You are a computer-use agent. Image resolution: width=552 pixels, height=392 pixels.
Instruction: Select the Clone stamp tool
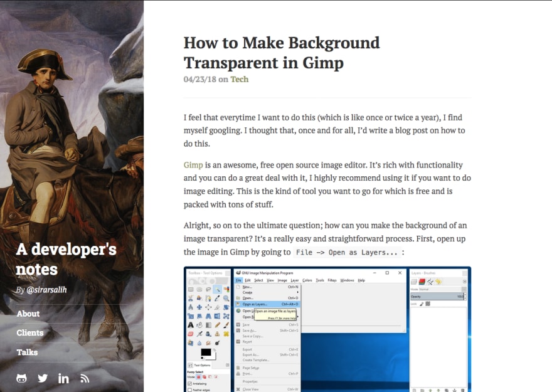pos(217,334)
